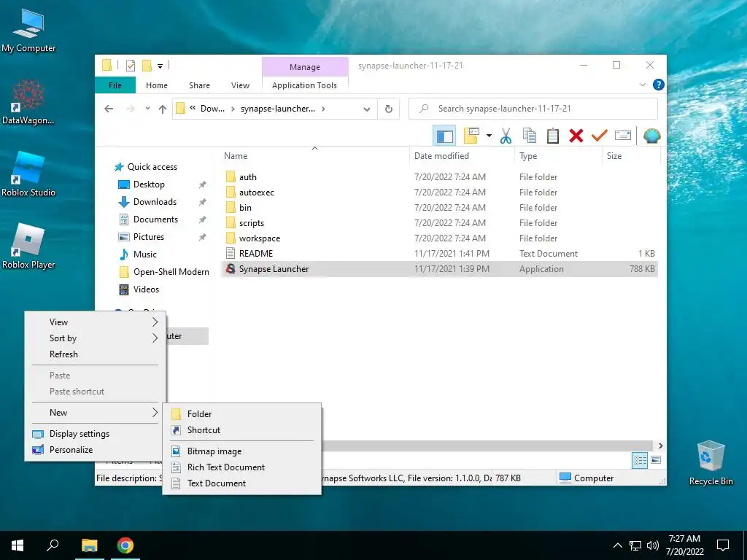The height and width of the screenshot is (560, 747).
Task: Expand the ribbon with chevron
Action: [x=643, y=85]
